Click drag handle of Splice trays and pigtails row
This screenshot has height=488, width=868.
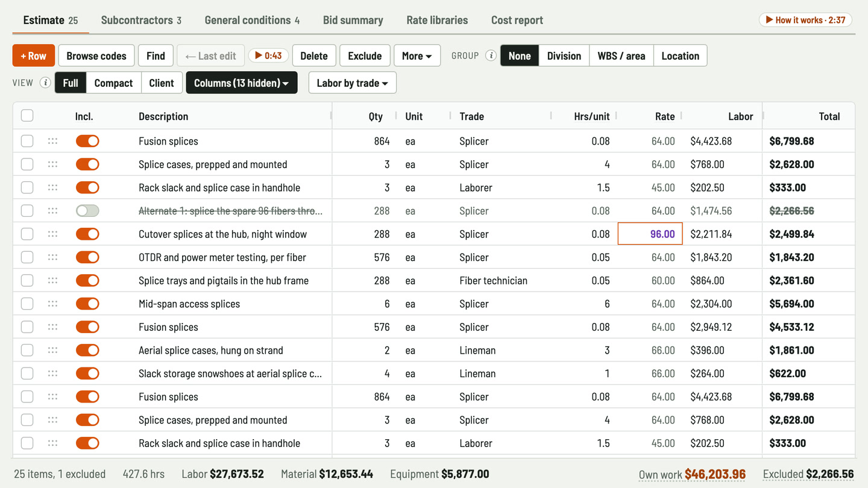52,280
